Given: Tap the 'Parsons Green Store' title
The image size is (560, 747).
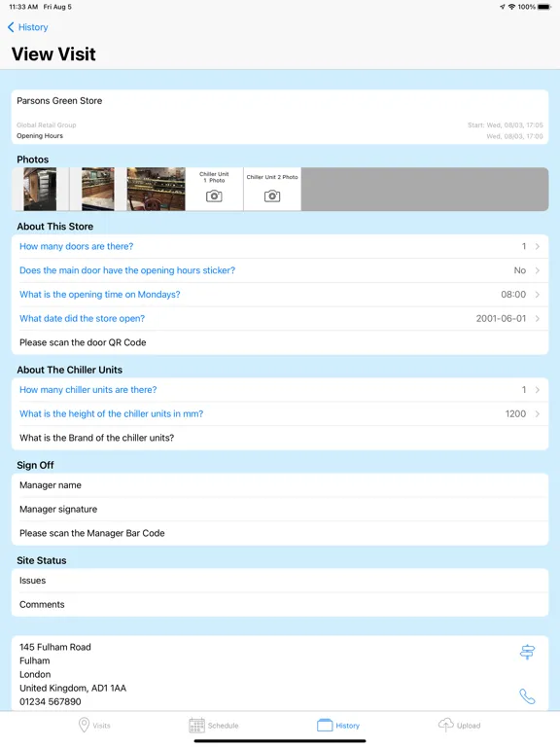Looking at the screenshot, I should (x=59, y=100).
